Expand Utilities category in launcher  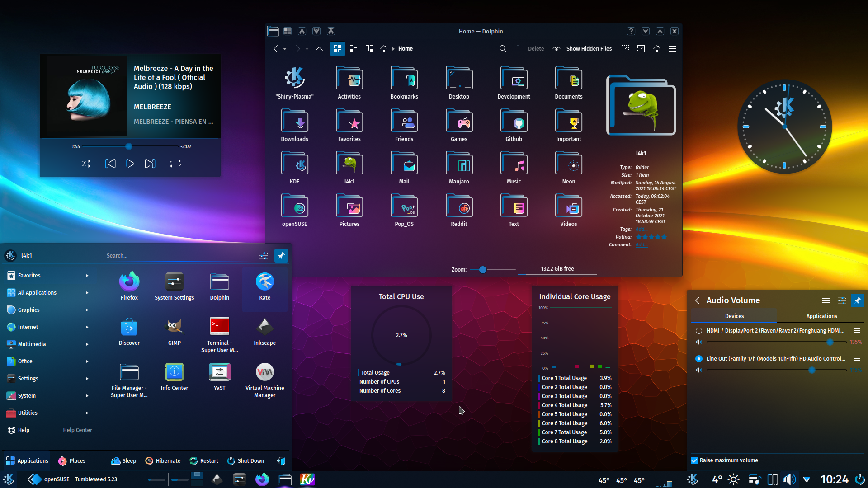click(x=48, y=413)
